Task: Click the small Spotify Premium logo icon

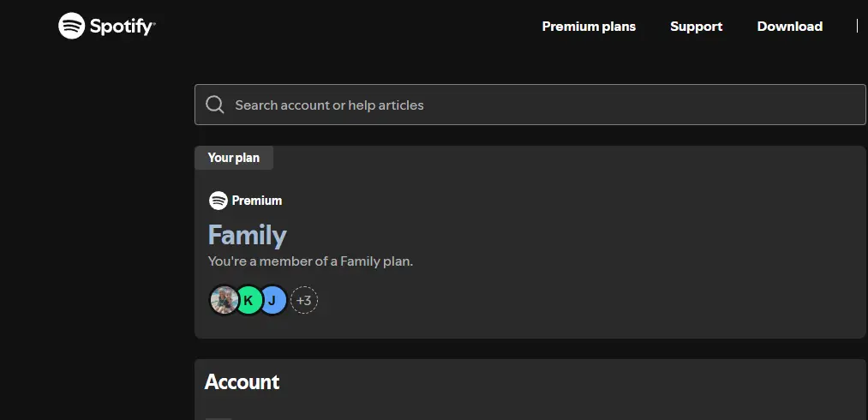Action: [218, 201]
